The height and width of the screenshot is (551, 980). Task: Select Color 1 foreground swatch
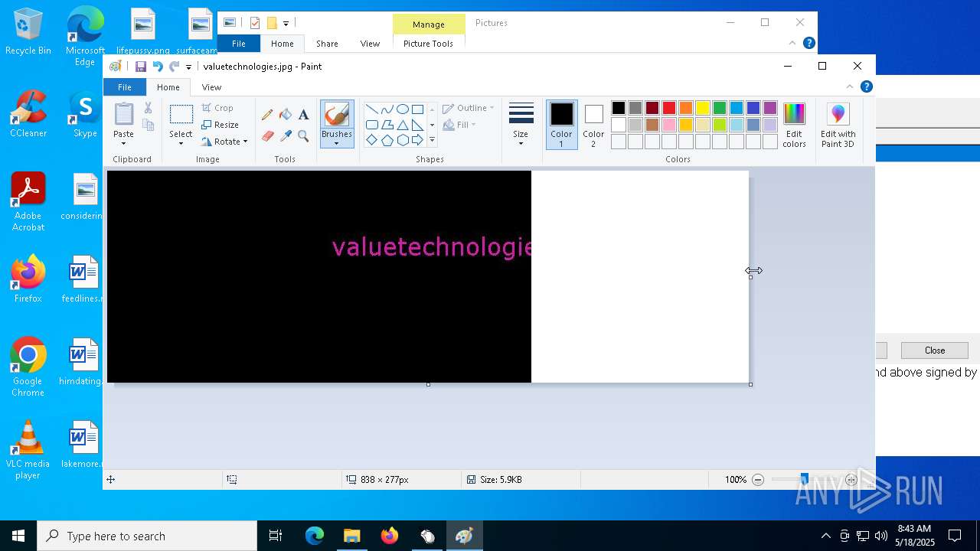tap(561, 124)
